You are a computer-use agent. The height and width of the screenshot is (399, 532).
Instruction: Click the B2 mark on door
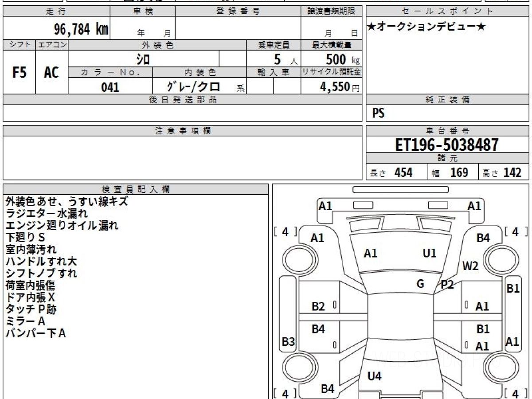point(318,306)
